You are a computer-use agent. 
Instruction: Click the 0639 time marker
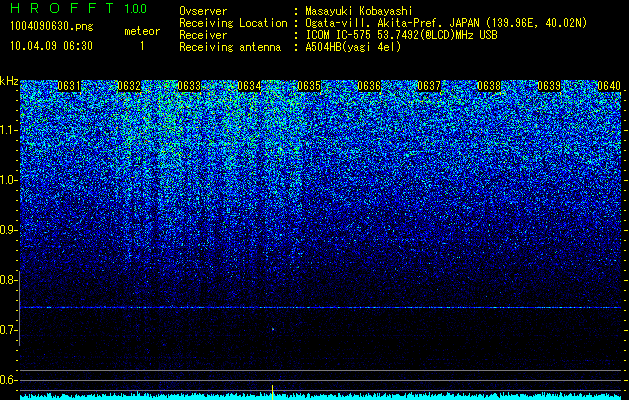pyautogui.click(x=549, y=86)
